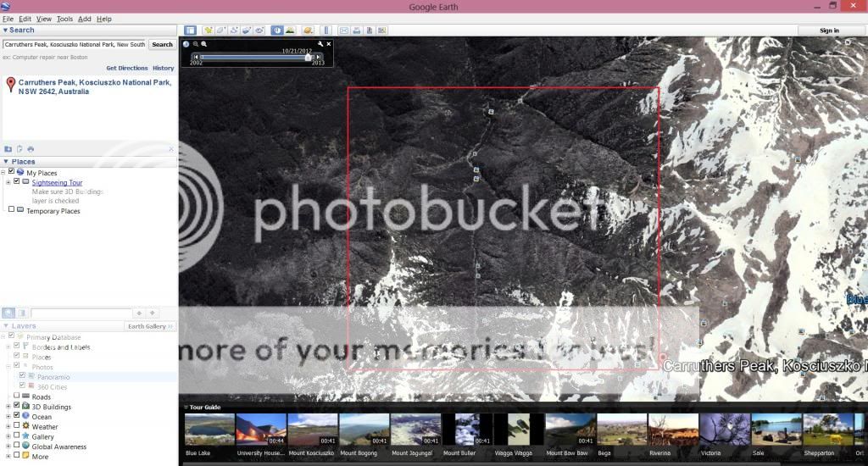Uncheck the 3D Buildings layer
Viewport: 868px width, 466px height.
(16, 406)
